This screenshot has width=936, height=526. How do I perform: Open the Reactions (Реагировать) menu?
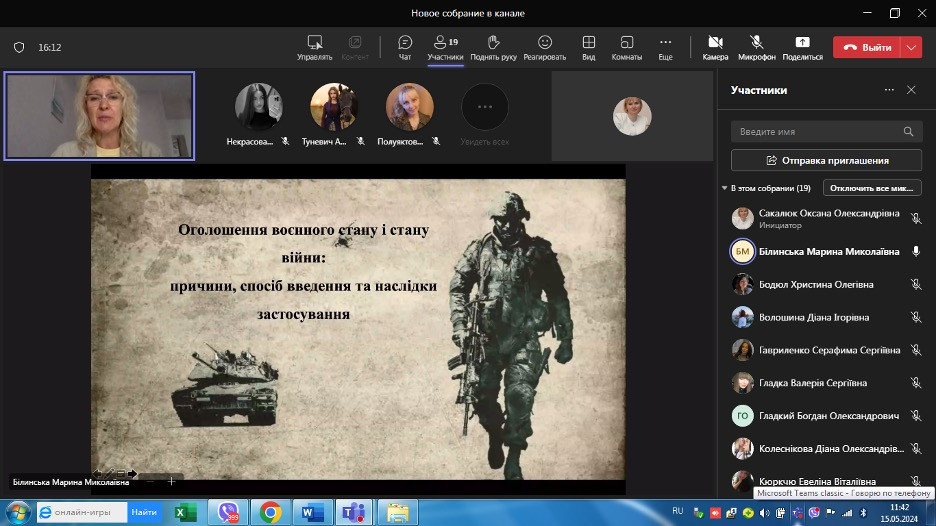click(544, 46)
